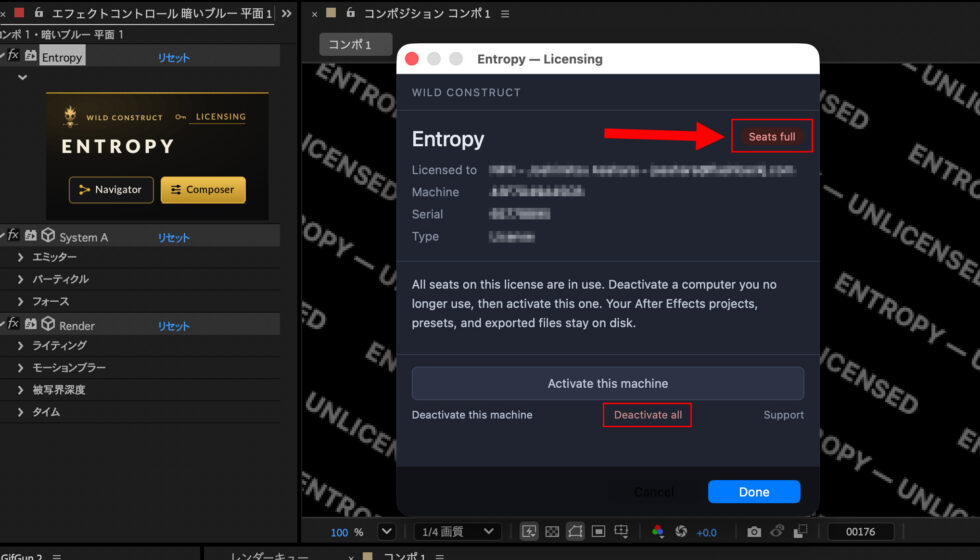Take a snapshot with the camera icon
Image resolution: width=980 pixels, height=560 pixels.
[x=754, y=532]
